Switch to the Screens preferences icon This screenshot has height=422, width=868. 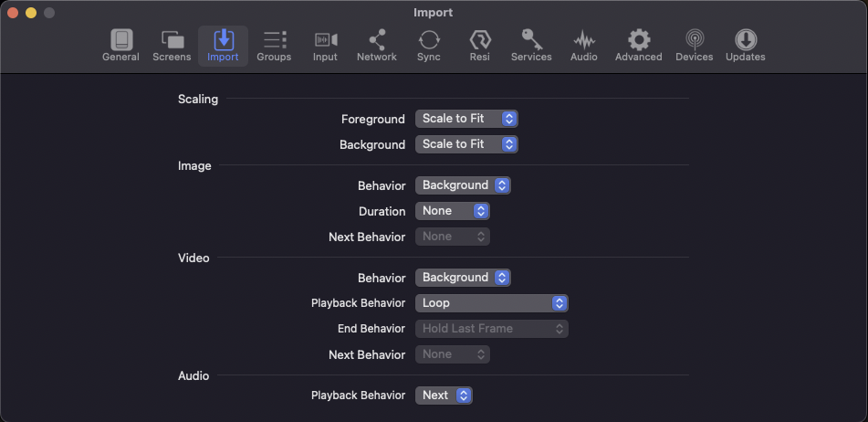click(x=173, y=40)
